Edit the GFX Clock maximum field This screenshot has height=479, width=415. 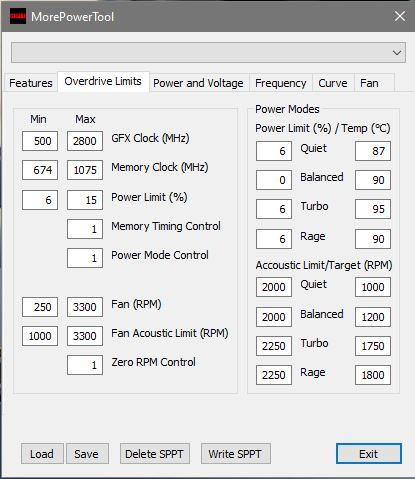pyautogui.click(x=85, y=141)
